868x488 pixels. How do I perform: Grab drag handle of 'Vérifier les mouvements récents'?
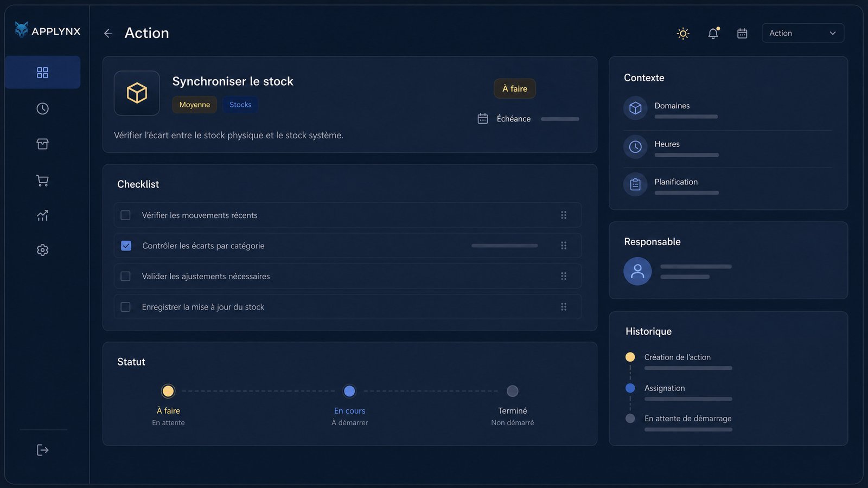(564, 215)
